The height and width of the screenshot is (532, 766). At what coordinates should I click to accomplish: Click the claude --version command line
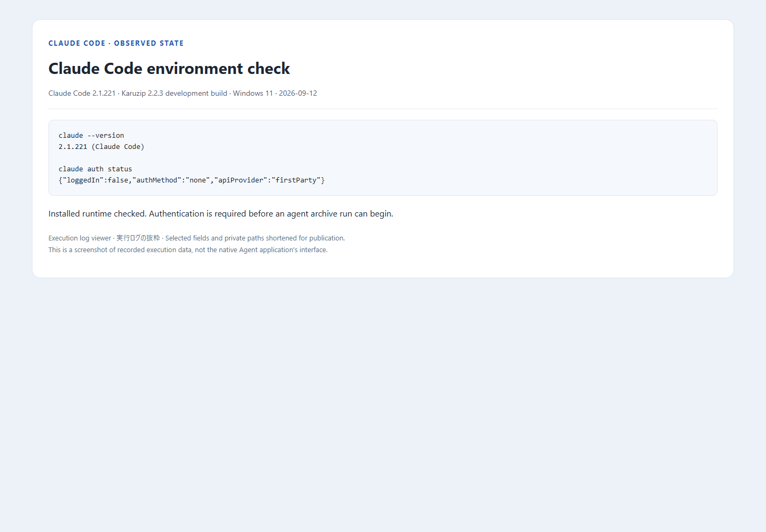(91, 136)
